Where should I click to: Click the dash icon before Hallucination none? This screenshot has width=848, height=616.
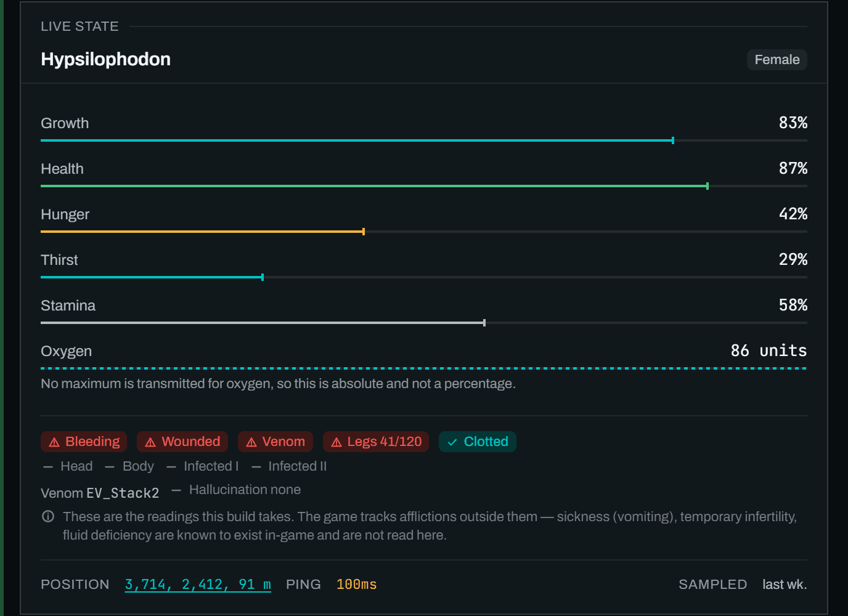pos(176,490)
